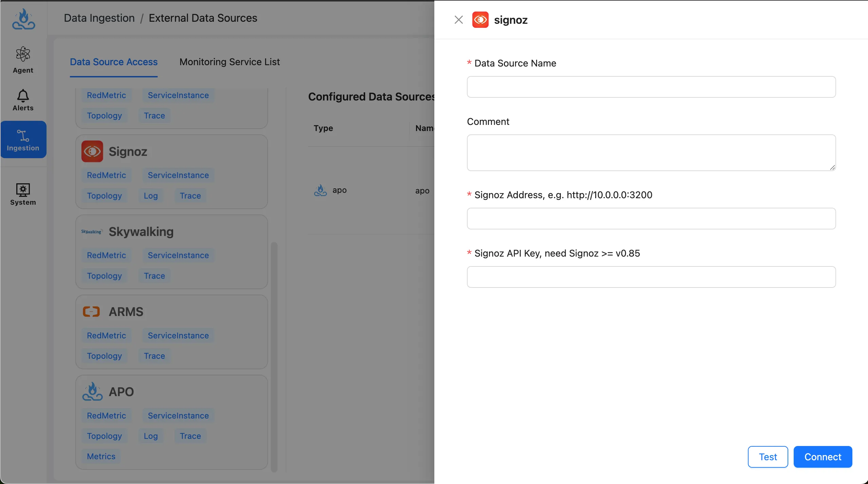Click the Skywalking logo icon
This screenshot has height=484, width=868.
click(92, 232)
